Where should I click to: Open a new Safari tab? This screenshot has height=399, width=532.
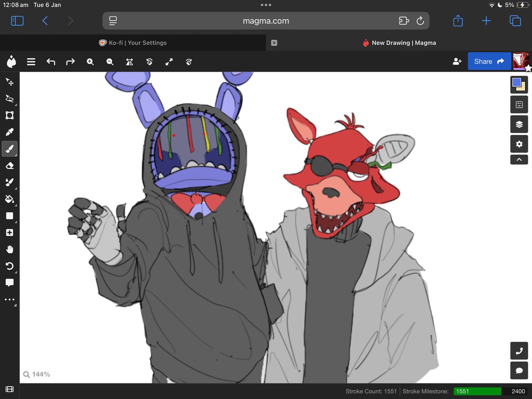(x=486, y=21)
